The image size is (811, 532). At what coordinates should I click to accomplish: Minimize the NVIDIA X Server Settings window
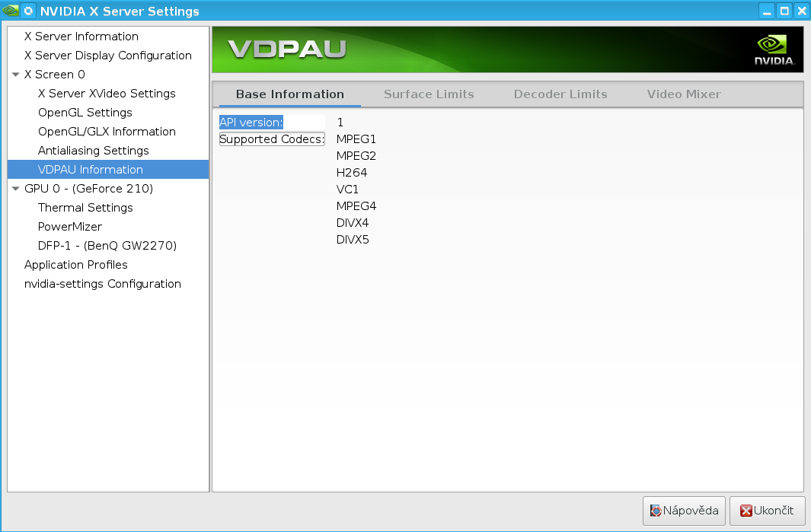[x=767, y=11]
